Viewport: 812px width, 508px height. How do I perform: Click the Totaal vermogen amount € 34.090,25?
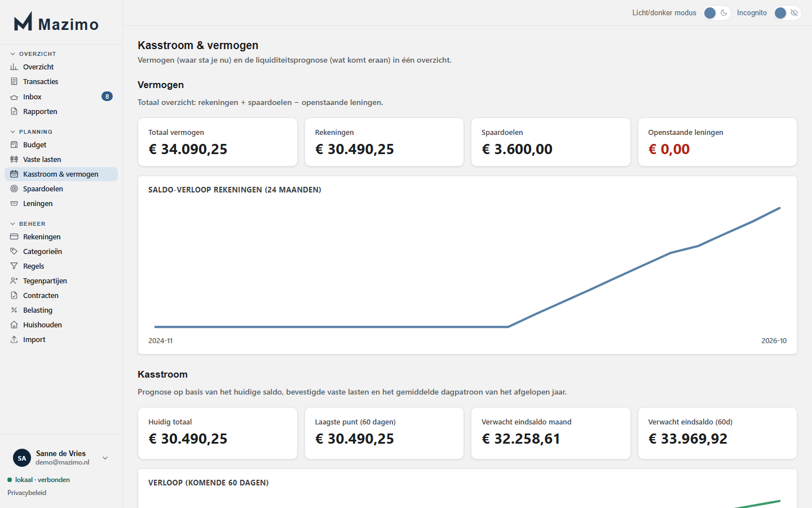click(188, 149)
